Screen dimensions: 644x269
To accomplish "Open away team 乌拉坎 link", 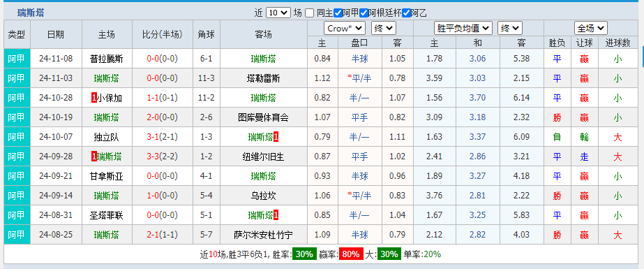I will tap(263, 196).
